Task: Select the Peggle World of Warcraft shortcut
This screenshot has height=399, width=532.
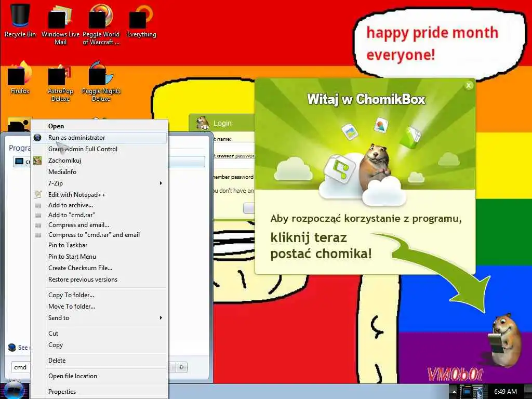Action: 101,24
